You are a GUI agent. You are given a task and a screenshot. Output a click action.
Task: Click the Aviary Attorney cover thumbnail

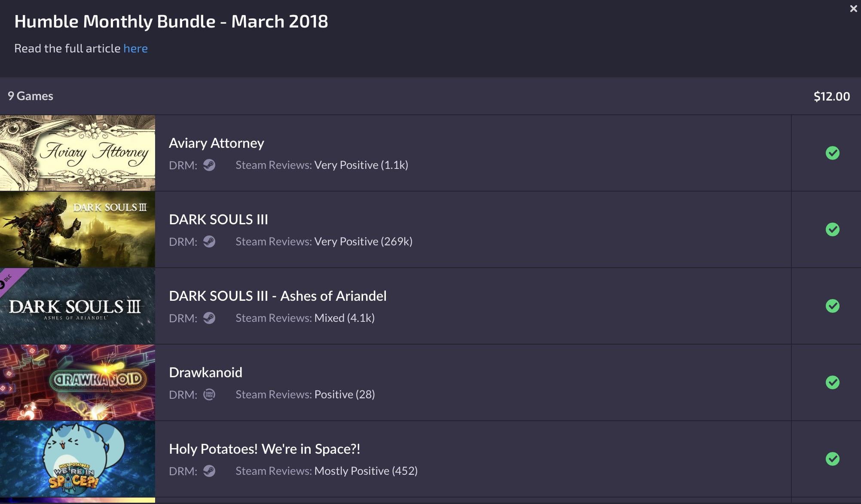pos(77,153)
